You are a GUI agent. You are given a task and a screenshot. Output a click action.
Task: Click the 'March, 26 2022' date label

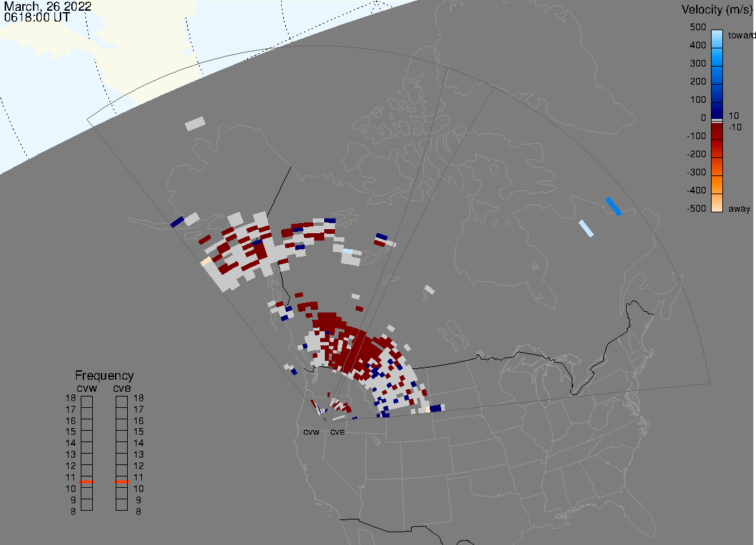48,7
